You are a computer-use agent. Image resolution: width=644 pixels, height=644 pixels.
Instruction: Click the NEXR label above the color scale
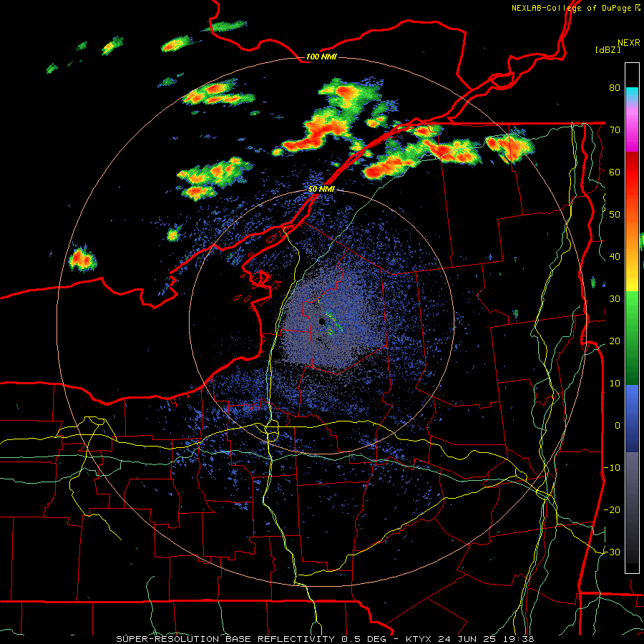[x=629, y=43]
